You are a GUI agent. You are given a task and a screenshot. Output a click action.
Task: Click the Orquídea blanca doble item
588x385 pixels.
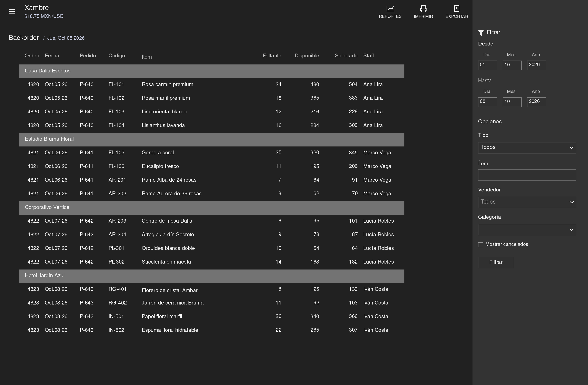coord(168,248)
